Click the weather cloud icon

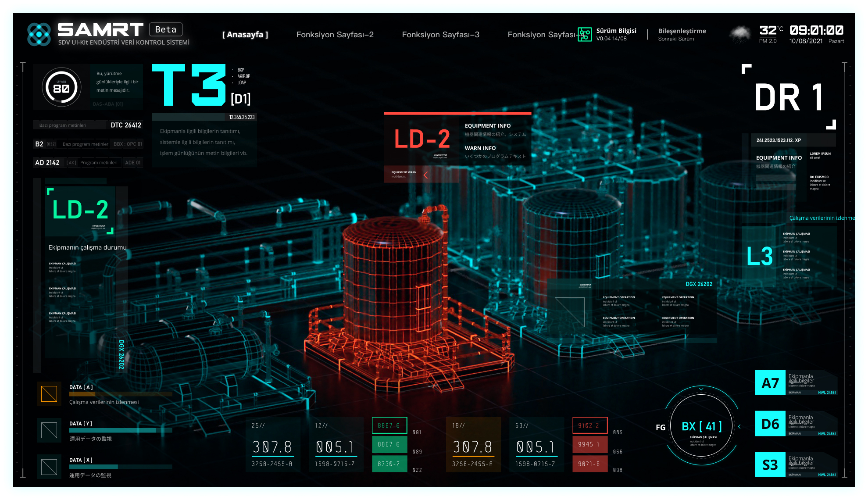tap(740, 34)
